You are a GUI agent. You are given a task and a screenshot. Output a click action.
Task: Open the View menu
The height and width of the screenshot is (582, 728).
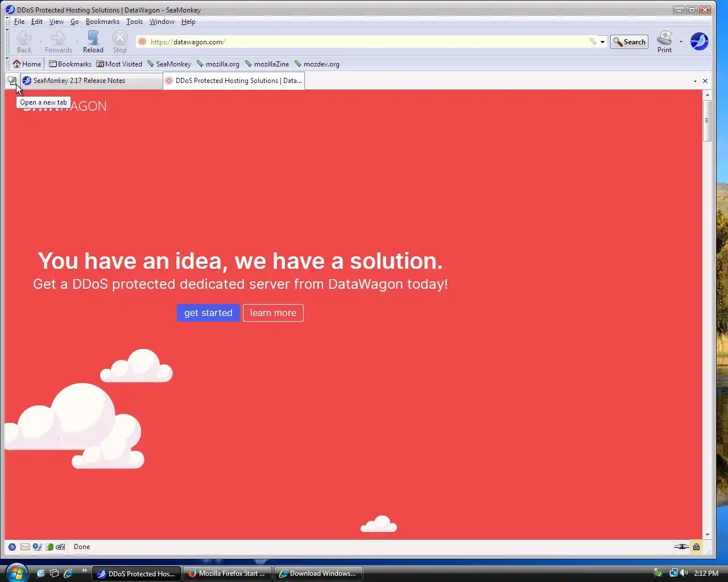56,22
